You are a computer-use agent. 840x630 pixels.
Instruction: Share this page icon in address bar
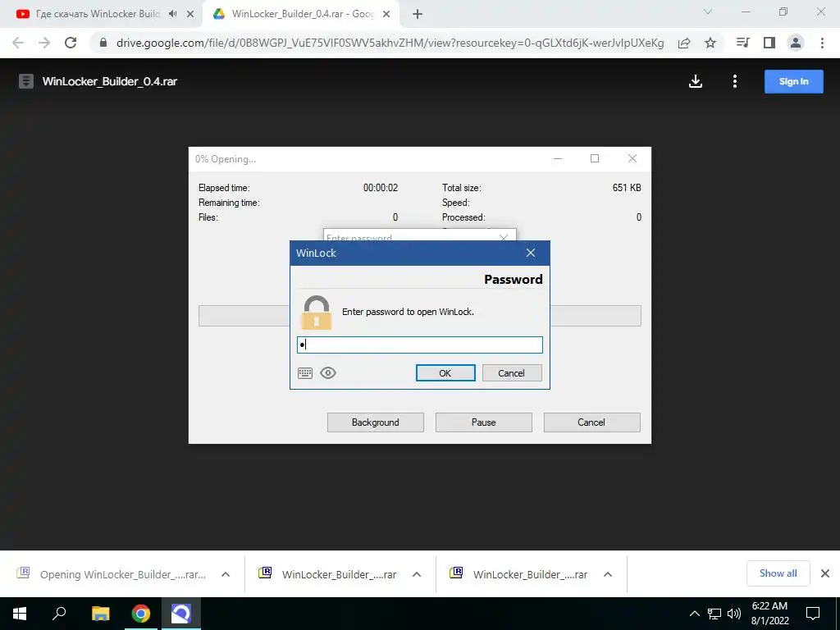click(x=684, y=43)
